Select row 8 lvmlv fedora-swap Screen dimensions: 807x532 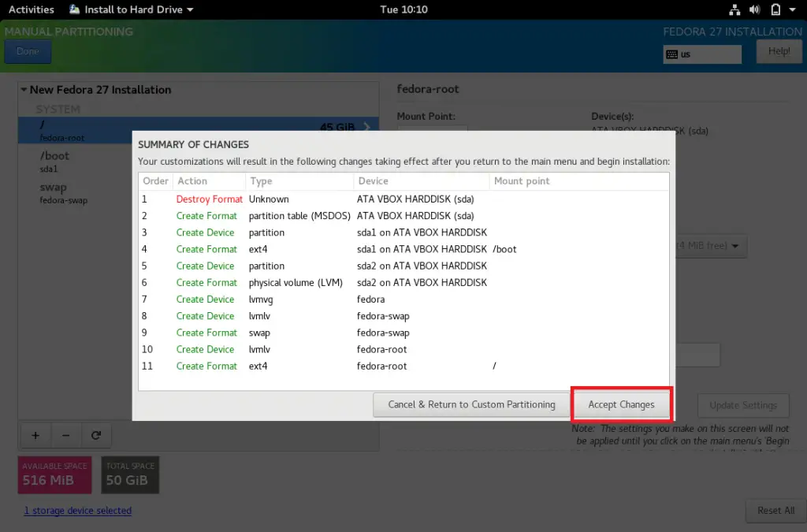(x=403, y=316)
